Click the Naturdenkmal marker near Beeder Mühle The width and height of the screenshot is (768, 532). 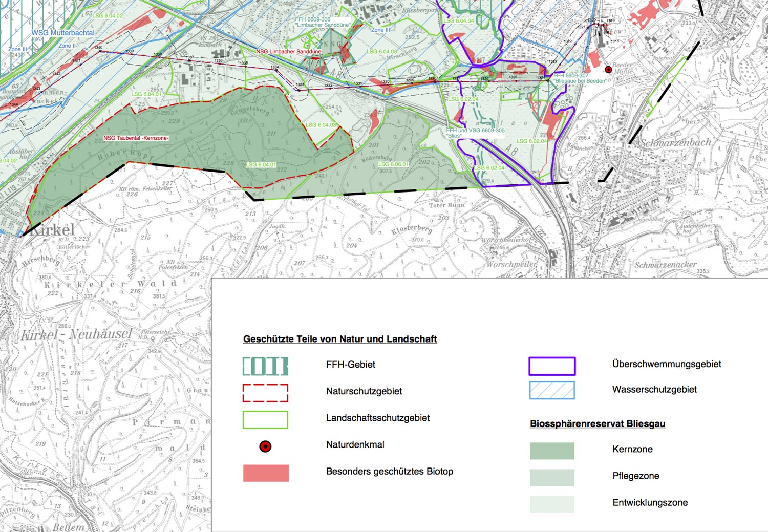[608, 69]
